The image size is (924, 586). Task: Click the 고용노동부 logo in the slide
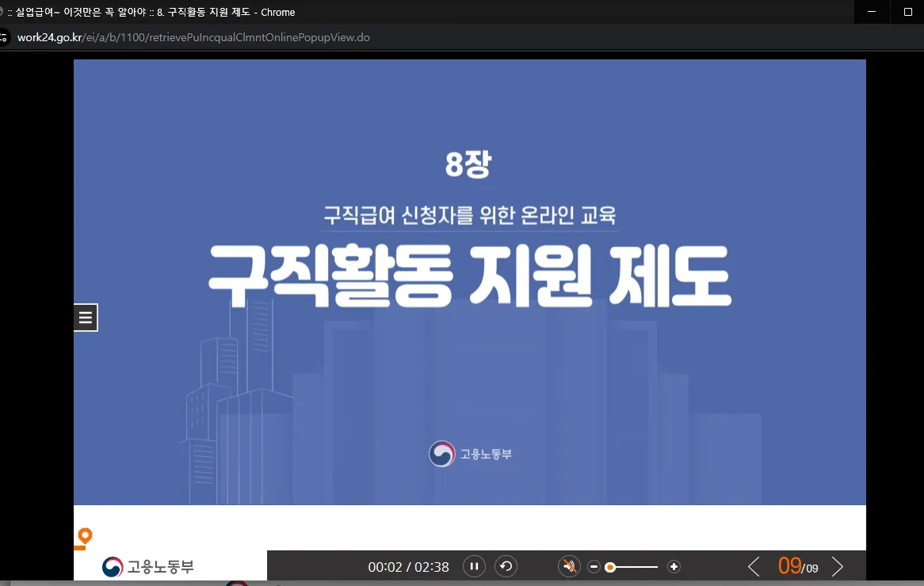(x=470, y=454)
